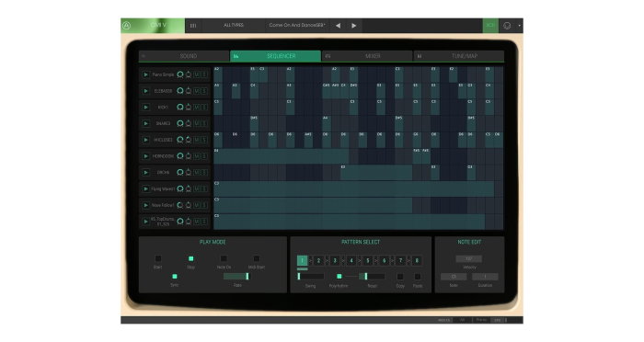
Task: Click second knob icon on Flying Waves1 row
Action: (x=189, y=188)
